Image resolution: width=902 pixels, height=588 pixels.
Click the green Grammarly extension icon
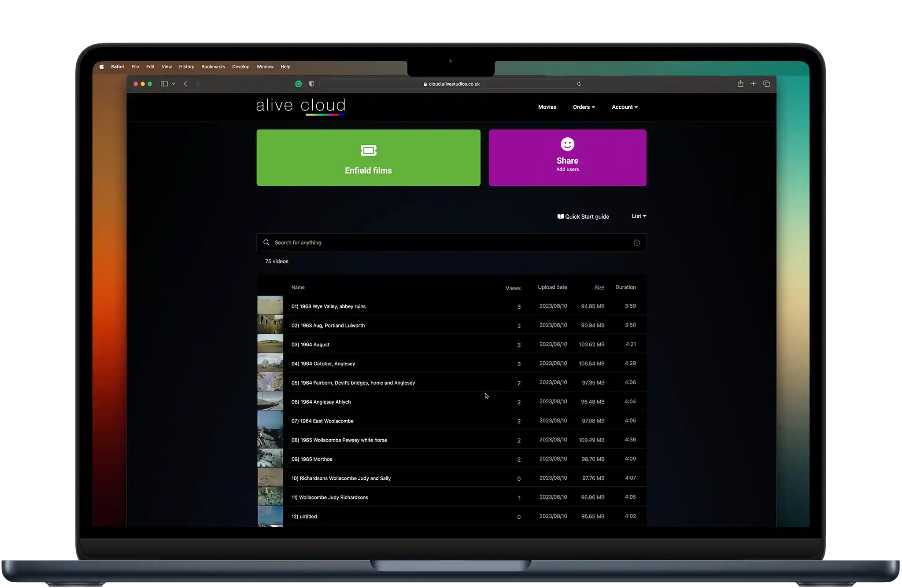[299, 84]
